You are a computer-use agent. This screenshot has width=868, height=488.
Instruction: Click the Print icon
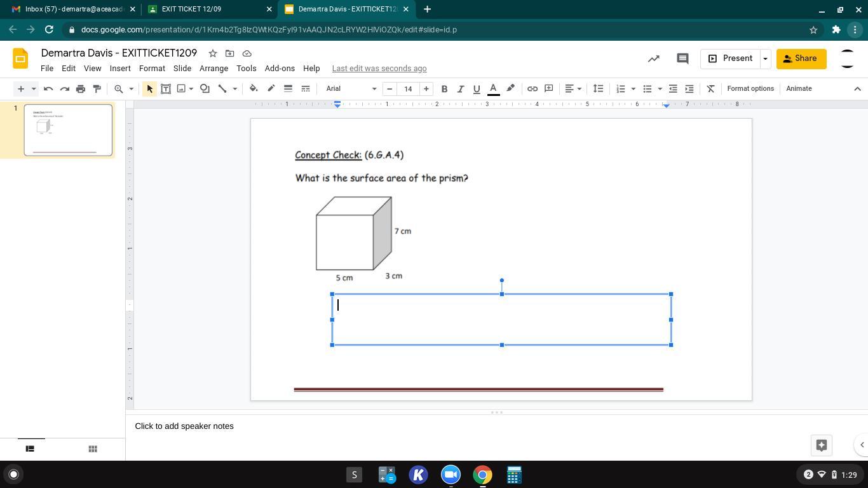coord(81,89)
